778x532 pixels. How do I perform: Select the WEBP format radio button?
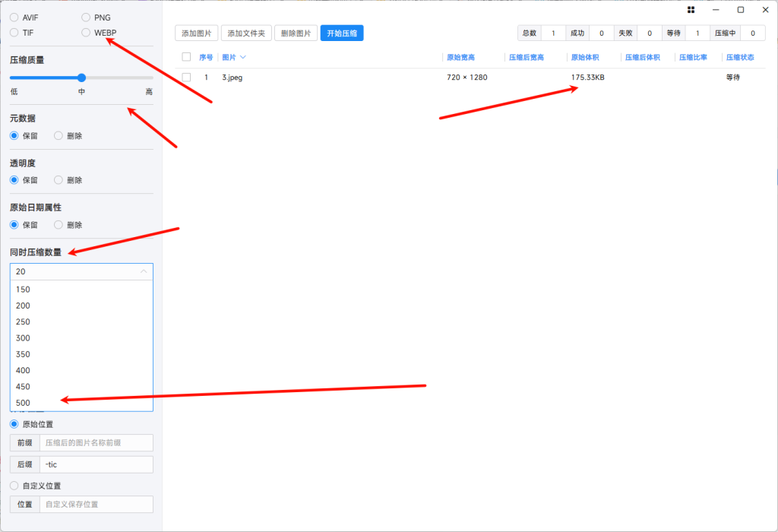click(87, 33)
